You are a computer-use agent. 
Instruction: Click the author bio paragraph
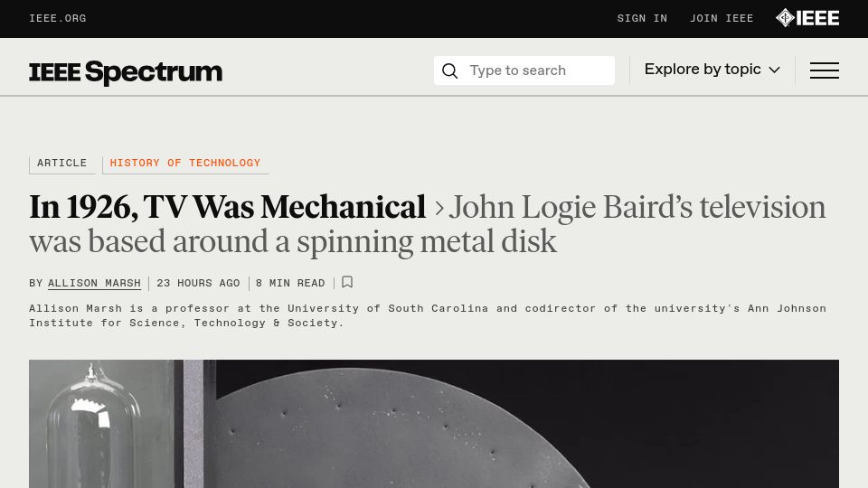click(x=428, y=316)
